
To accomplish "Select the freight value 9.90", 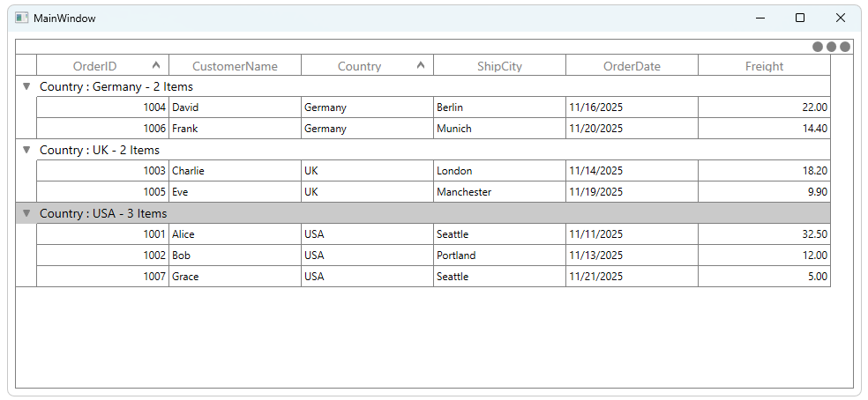I will click(x=765, y=192).
